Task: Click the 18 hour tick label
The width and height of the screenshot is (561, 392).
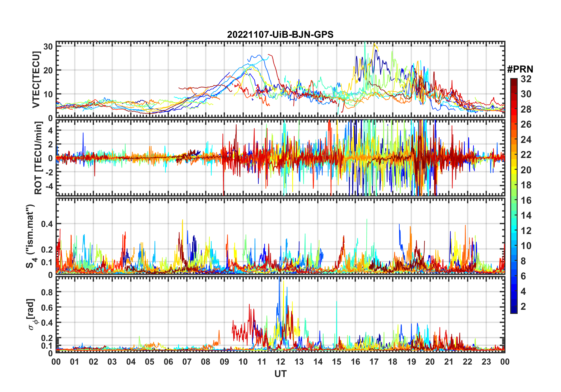Action: click(x=393, y=362)
